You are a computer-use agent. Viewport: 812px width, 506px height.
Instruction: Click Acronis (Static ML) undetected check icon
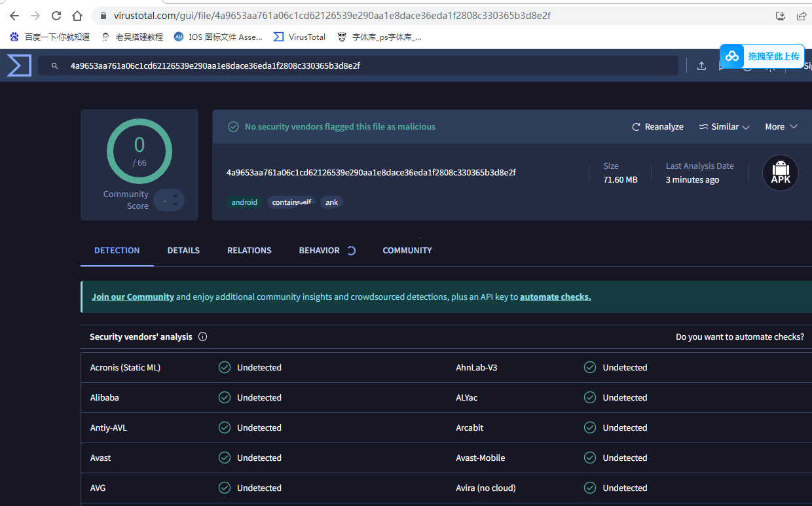click(x=225, y=368)
